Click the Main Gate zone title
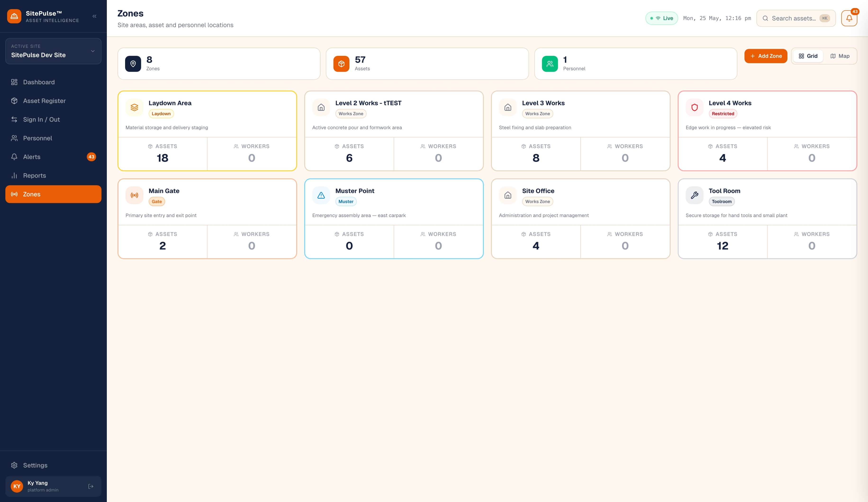The image size is (868, 502). point(164,191)
